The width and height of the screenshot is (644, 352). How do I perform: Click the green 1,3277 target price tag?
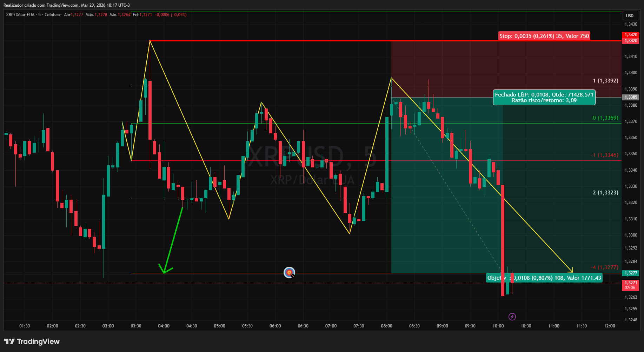(x=631, y=273)
